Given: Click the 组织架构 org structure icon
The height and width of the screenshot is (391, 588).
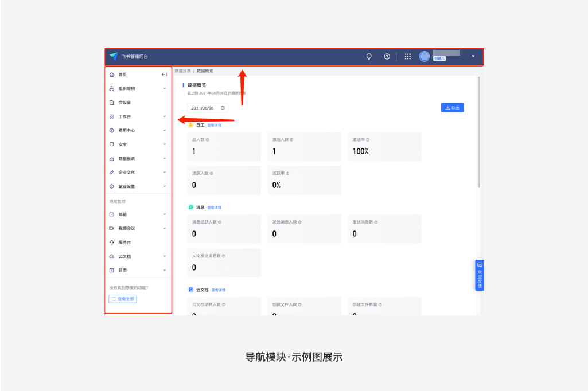Looking at the screenshot, I should 112,88.
